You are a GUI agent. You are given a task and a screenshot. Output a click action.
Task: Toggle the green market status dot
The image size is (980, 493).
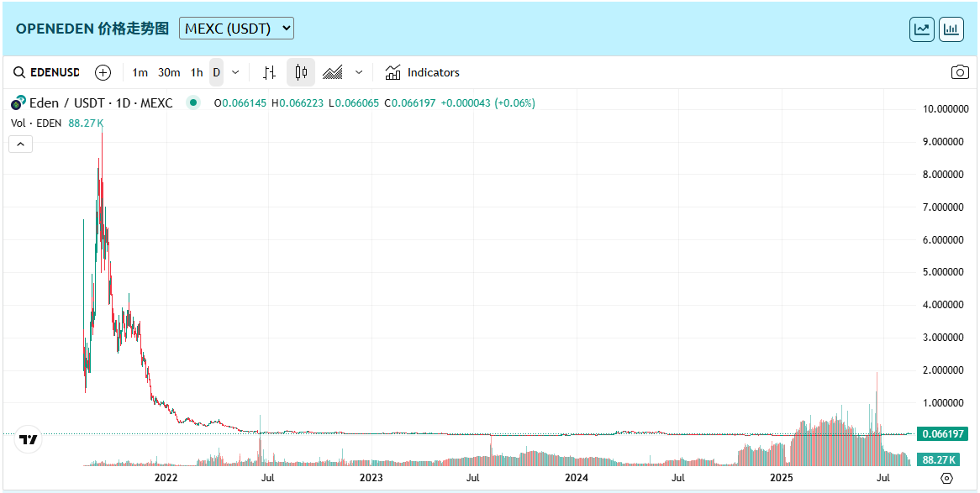pyautogui.click(x=193, y=102)
